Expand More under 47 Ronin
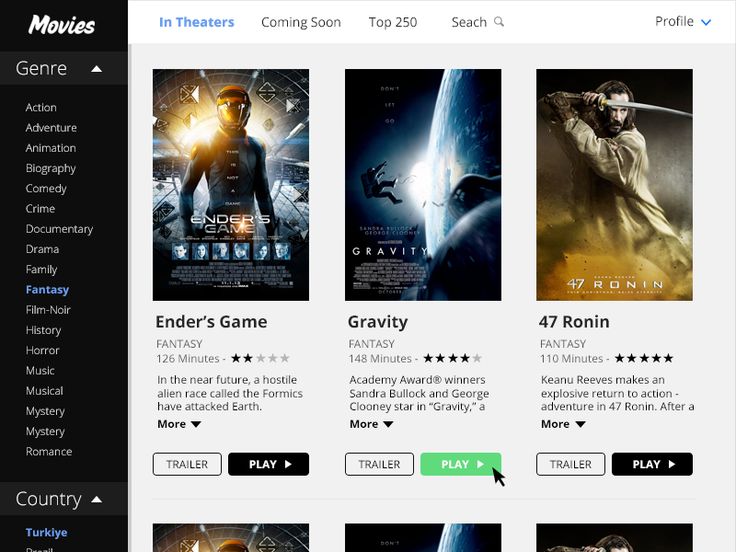Viewport: 736px width, 552px height. 563,424
